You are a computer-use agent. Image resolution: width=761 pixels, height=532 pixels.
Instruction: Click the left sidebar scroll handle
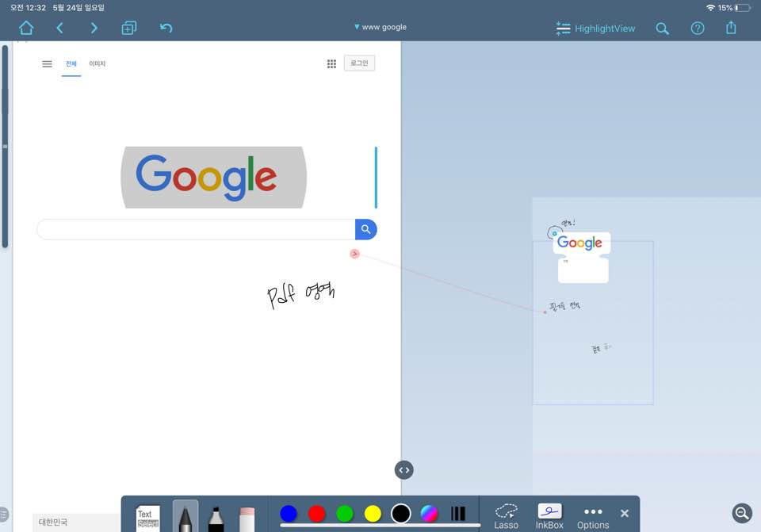pyautogui.click(x=5, y=146)
